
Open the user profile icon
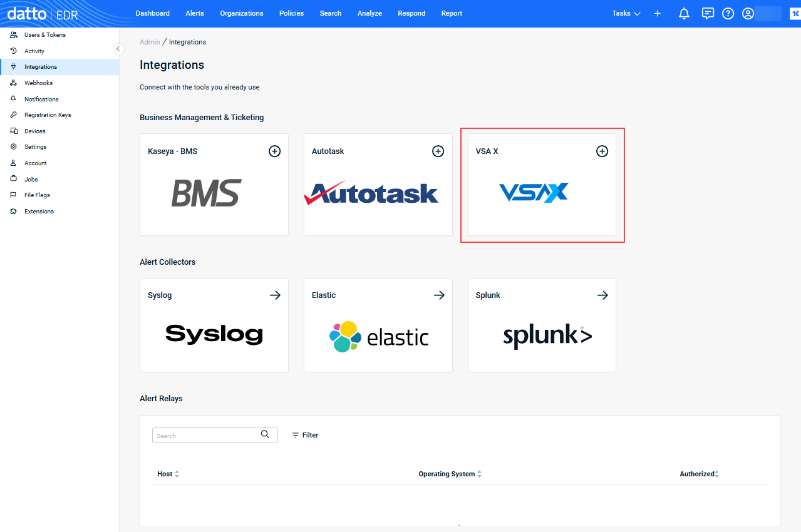tap(748, 13)
